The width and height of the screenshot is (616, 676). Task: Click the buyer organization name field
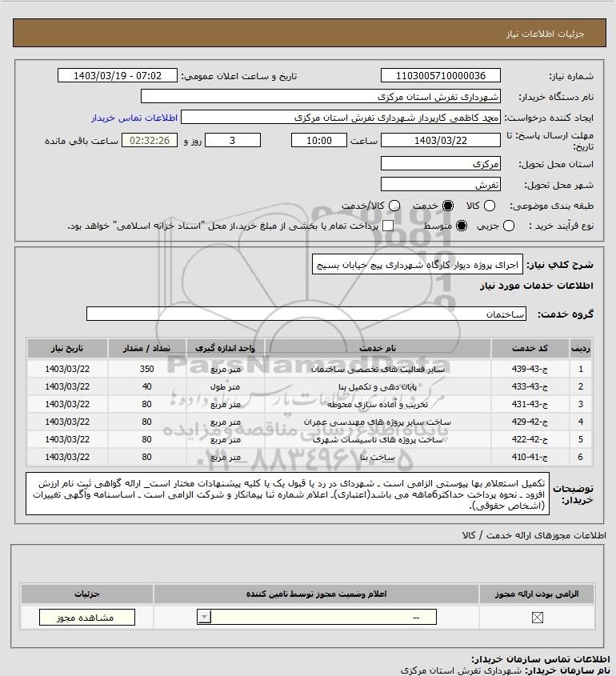pos(321,97)
